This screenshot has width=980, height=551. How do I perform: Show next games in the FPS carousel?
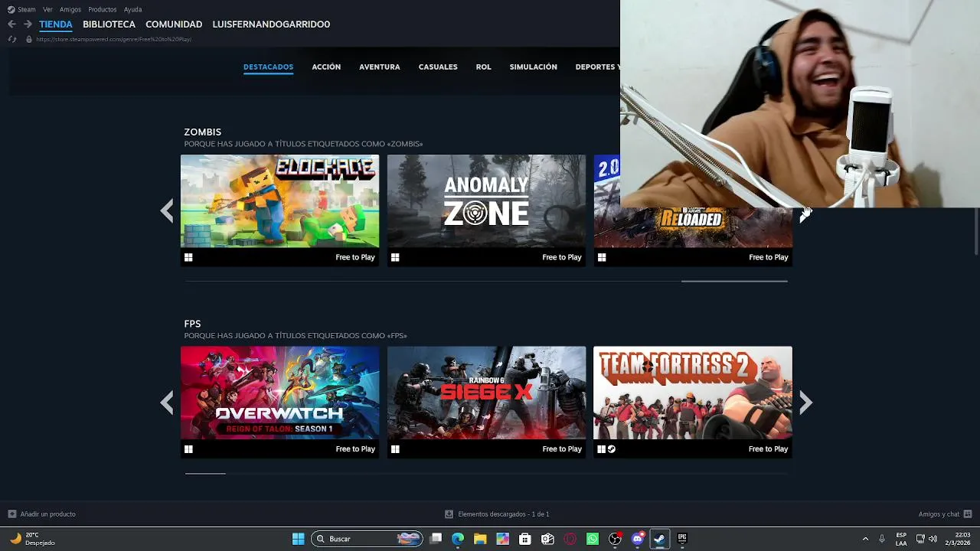coord(805,403)
